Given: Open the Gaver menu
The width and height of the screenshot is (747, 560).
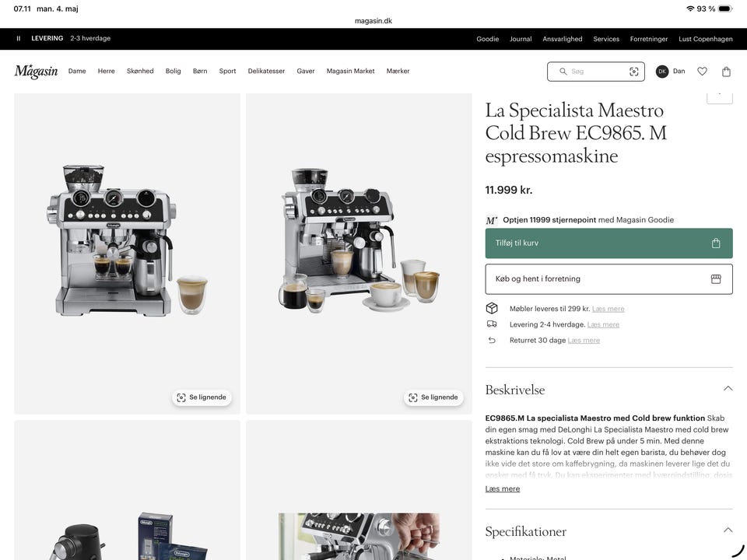Looking at the screenshot, I should click(x=305, y=71).
